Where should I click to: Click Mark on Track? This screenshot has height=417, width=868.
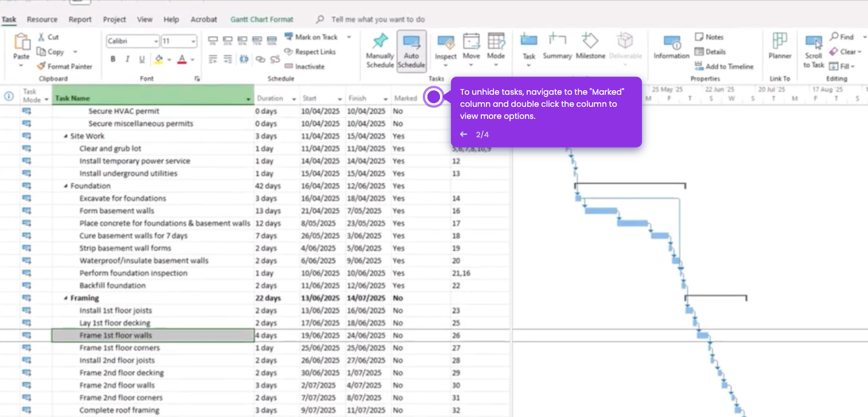311,37
